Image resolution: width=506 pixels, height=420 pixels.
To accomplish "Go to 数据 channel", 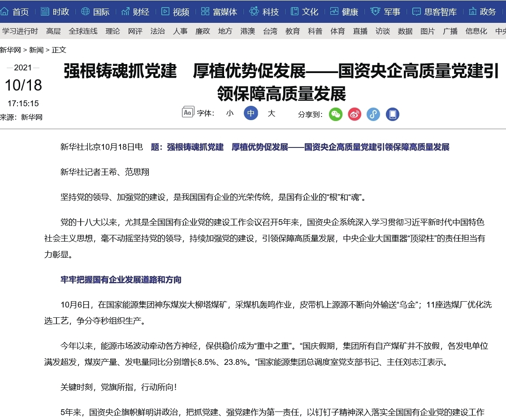I will click(x=405, y=31).
